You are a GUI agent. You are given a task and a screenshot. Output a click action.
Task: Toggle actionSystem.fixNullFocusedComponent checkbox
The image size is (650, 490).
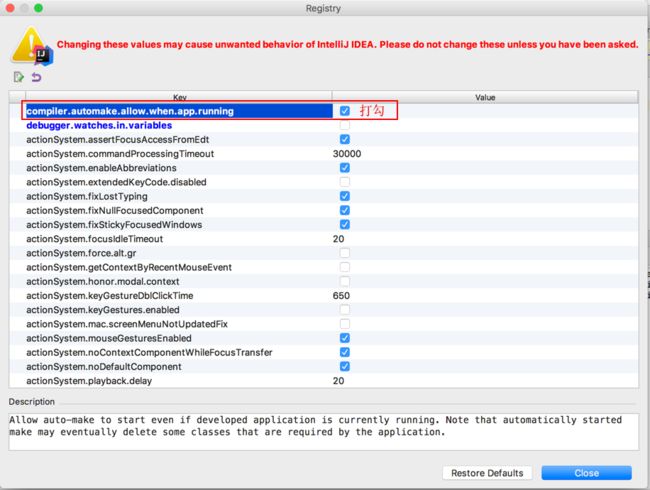point(344,210)
